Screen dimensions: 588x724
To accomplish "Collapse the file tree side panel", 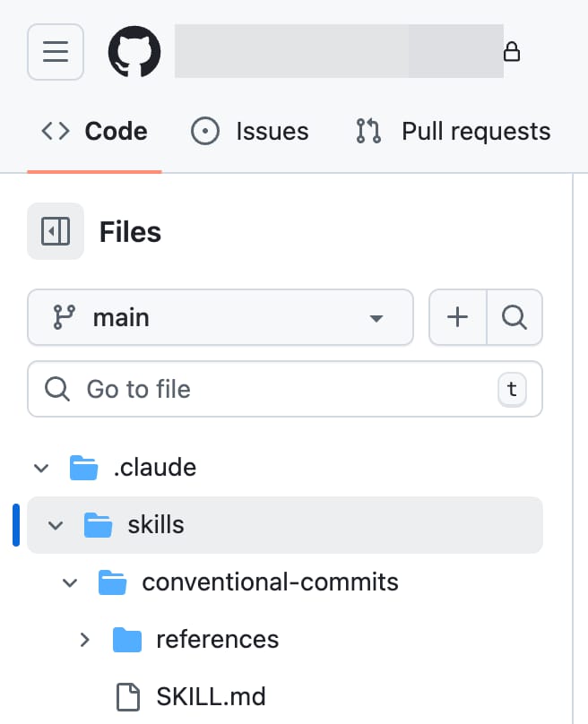I will 56,232.
